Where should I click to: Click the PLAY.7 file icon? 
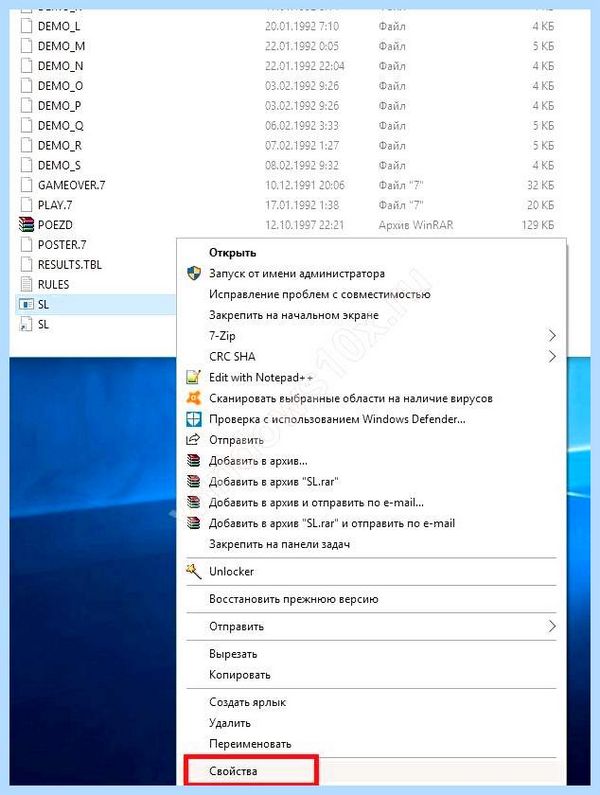[x=26, y=205]
